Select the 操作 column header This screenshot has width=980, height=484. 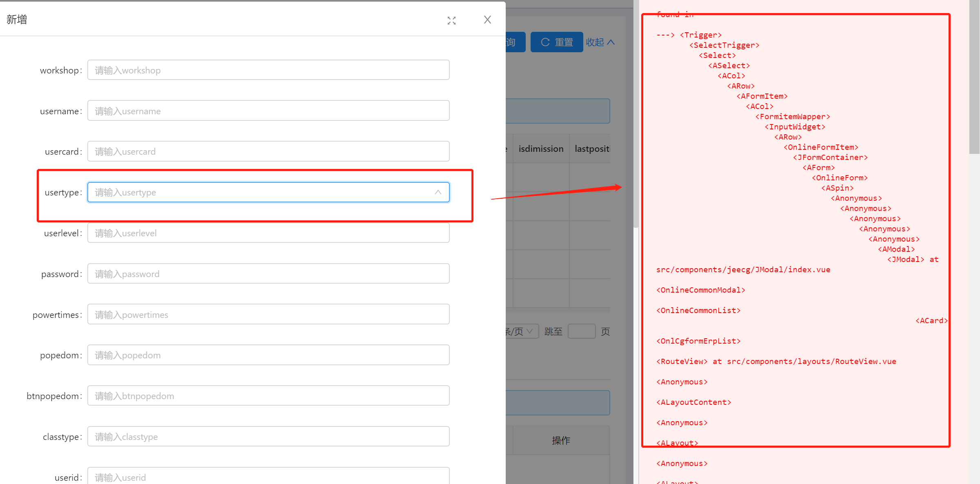(x=561, y=440)
